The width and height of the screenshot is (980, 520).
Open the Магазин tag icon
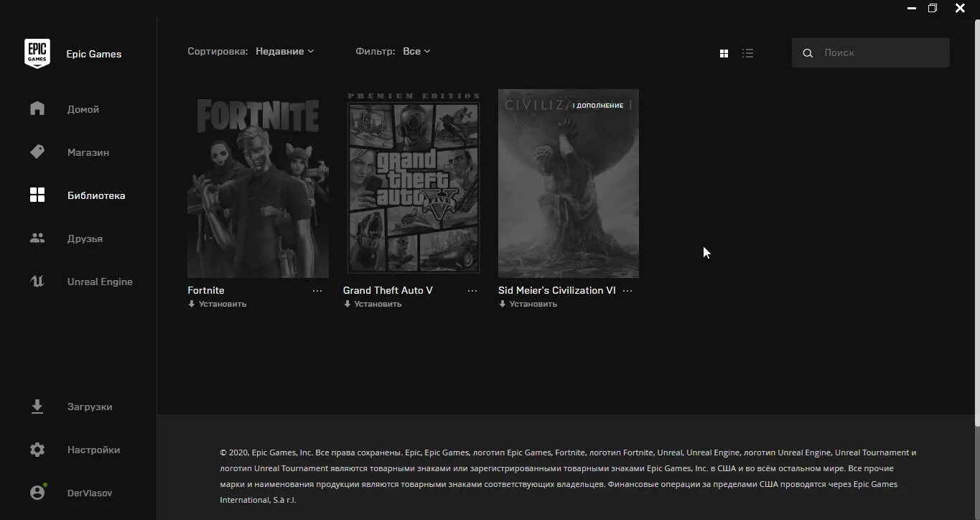click(x=37, y=152)
